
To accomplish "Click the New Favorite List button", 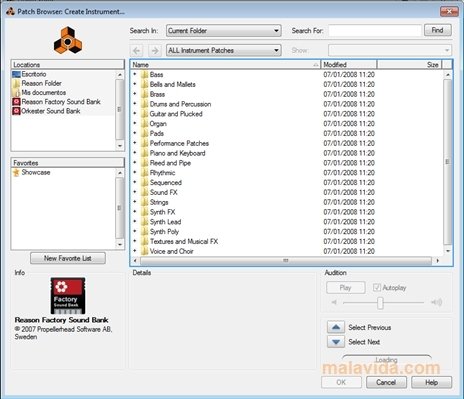I will [68, 258].
